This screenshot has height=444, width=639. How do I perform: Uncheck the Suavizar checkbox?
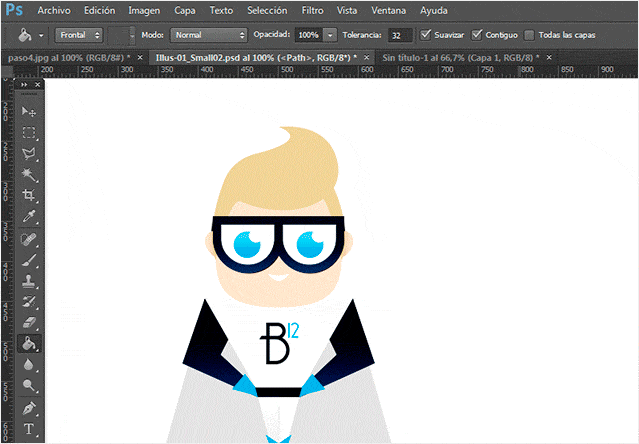[x=427, y=34]
